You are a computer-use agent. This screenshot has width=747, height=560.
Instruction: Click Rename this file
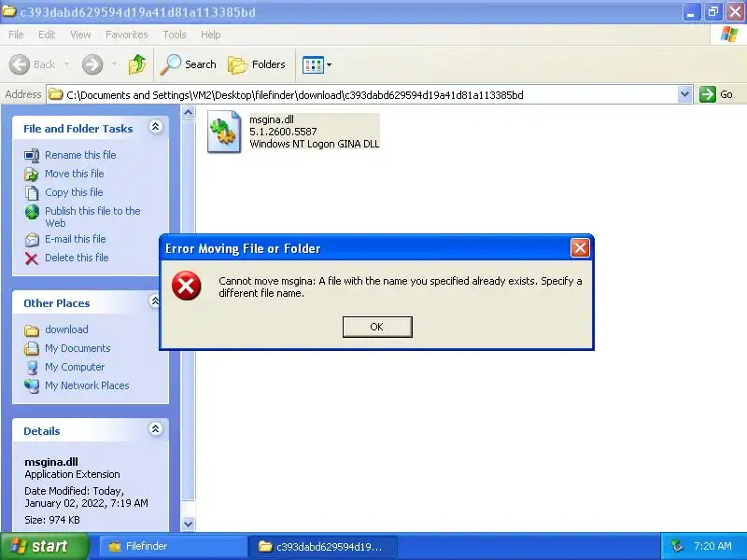tap(80, 155)
